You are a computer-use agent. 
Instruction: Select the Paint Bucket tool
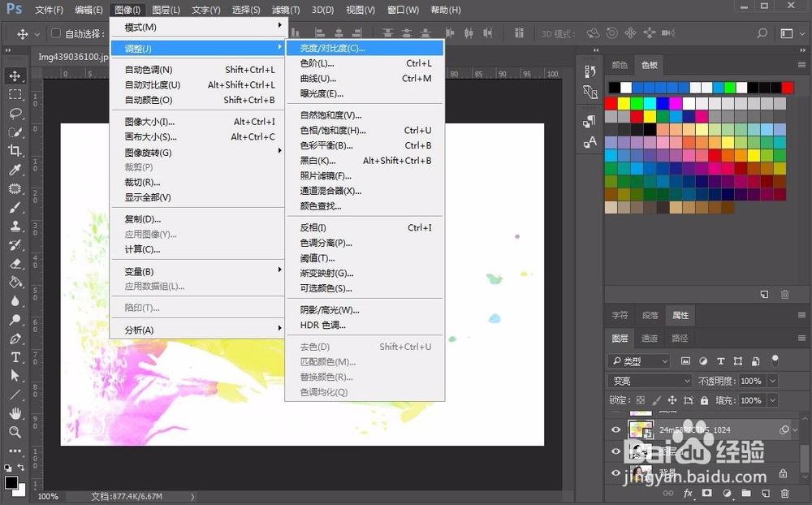coord(15,283)
